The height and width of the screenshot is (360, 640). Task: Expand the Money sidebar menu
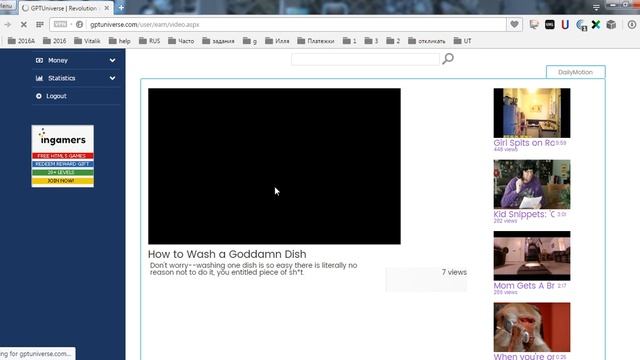[76, 60]
